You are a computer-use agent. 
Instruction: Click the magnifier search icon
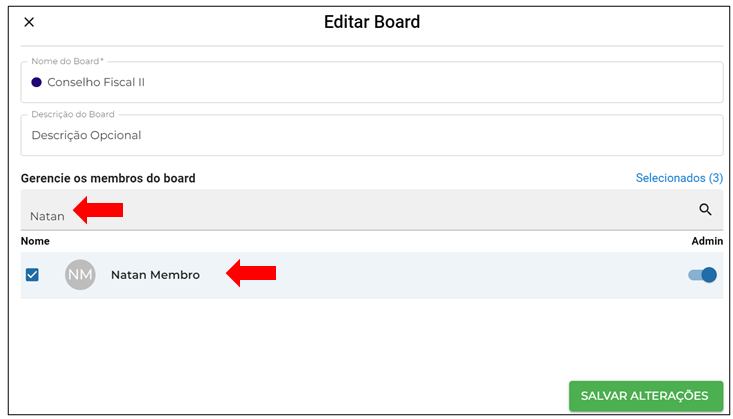[705, 209]
